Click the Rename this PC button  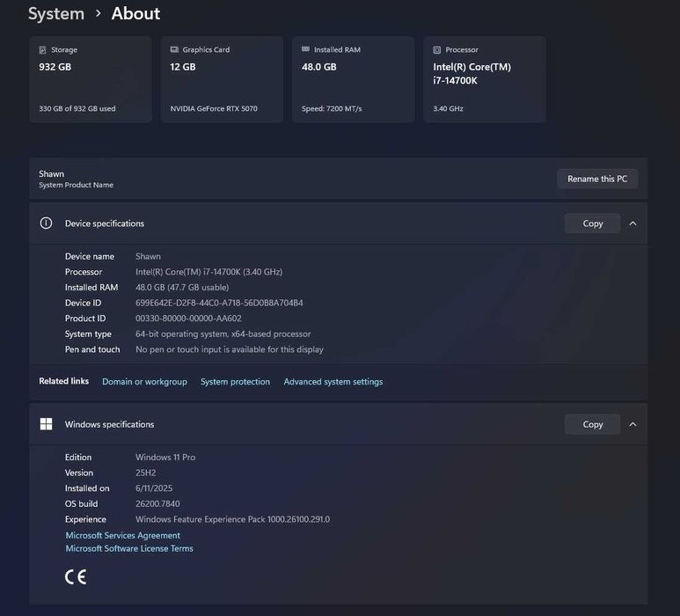[x=597, y=179]
